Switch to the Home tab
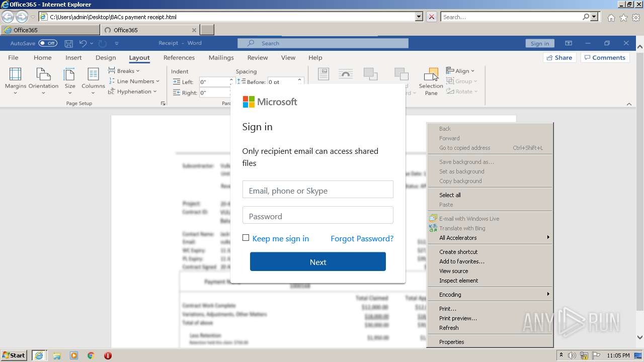Screen dimensions: 644x362 42,57
